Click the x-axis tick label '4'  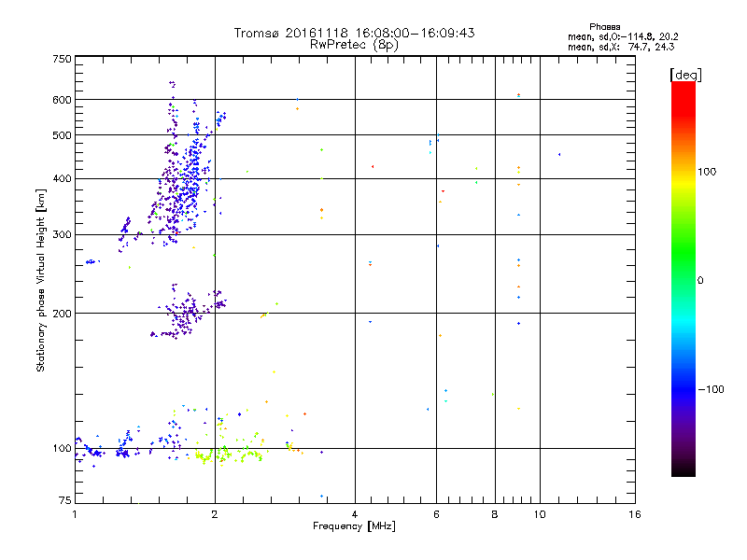click(x=355, y=514)
